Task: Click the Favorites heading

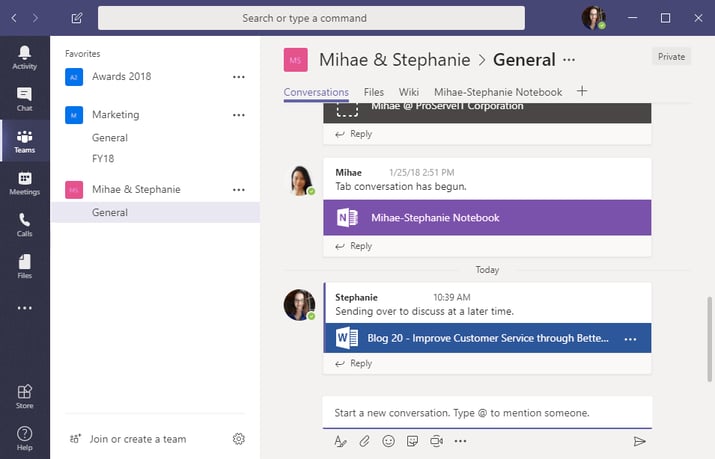Action: 83,54
